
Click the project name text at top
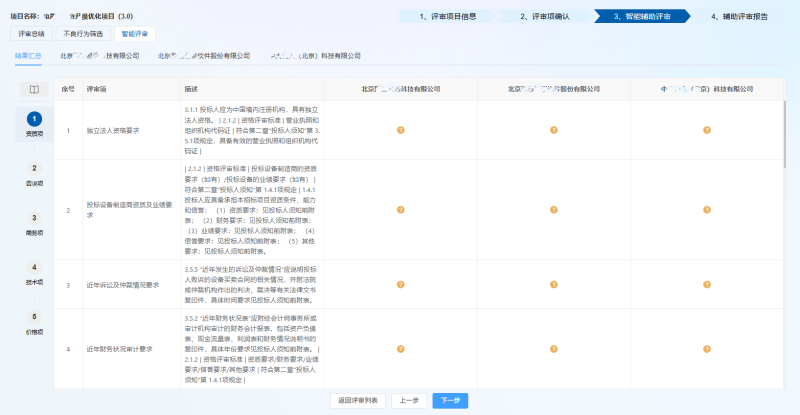click(72, 16)
